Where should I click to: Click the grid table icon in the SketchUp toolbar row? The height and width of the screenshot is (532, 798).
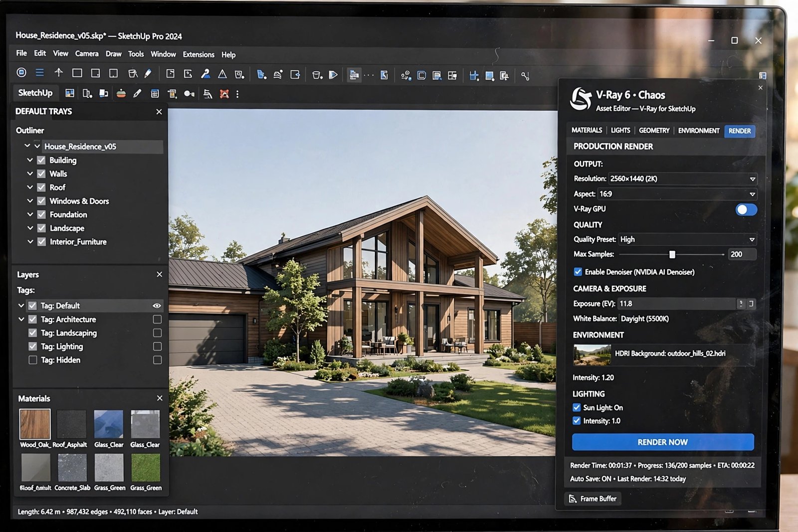tap(155, 93)
